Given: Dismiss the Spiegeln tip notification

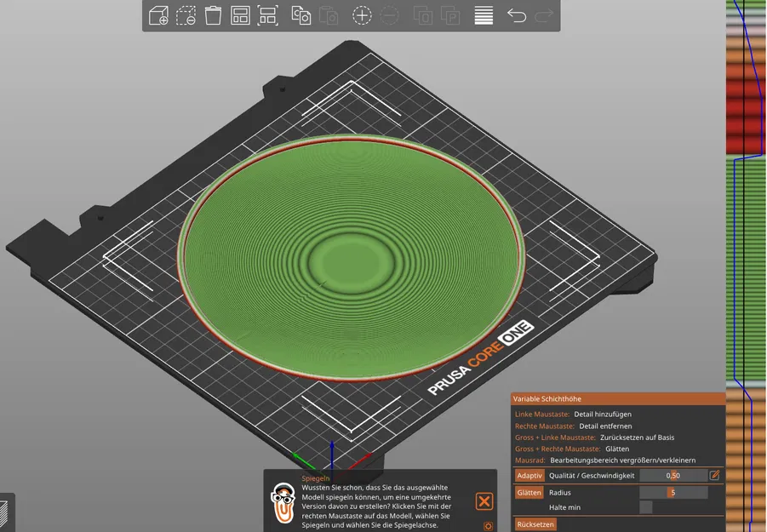Looking at the screenshot, I should (x=484, y=501).
